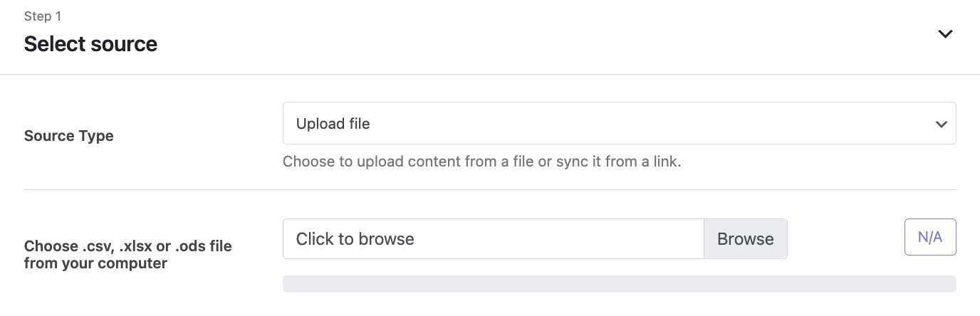
Task: Click the N/A button
Action: point(929,238)
